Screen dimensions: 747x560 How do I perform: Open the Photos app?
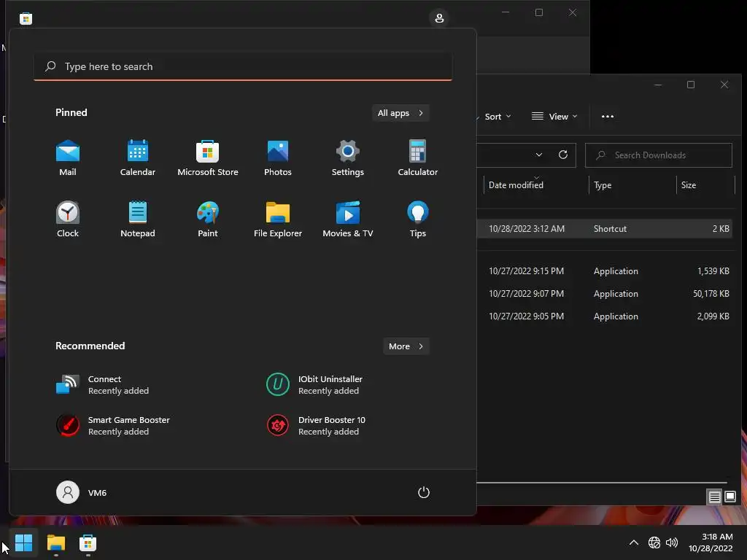point(278,158)
